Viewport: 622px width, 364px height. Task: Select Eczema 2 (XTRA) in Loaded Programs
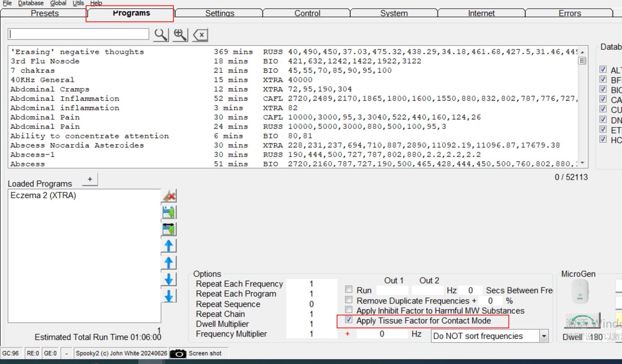[x=43, y=195]
